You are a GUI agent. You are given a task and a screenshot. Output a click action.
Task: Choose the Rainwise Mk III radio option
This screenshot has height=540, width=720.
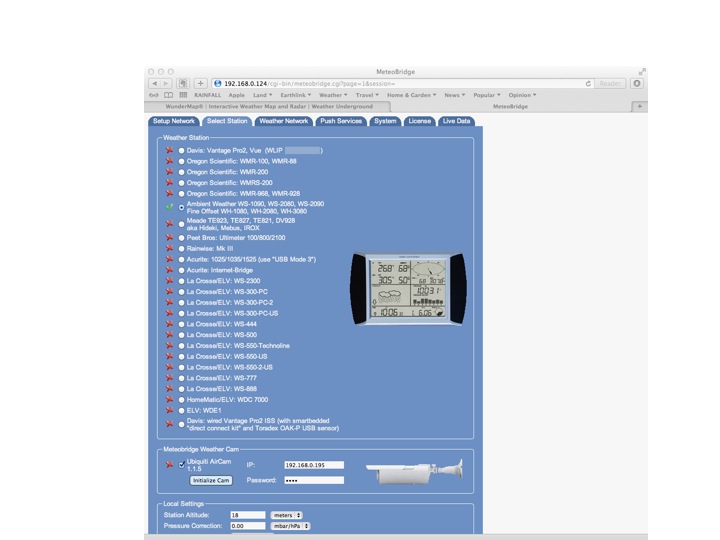point(181,248)
